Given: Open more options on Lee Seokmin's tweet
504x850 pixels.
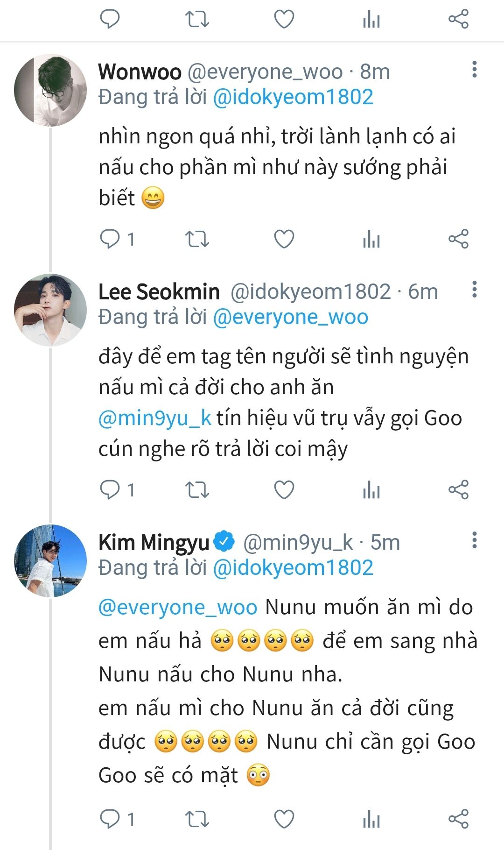Looking at the screenshot, I should [x=474, y=290].
